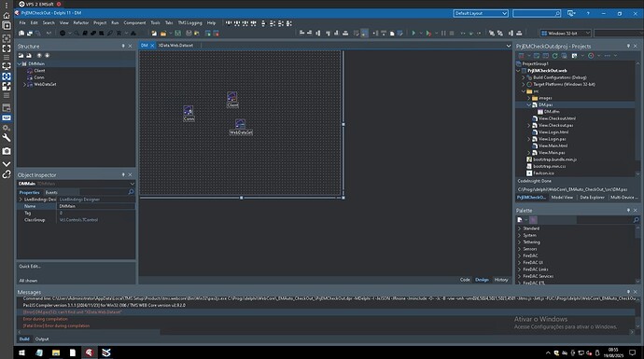Viewport: 644px width, 359px height.
Task: Click the help question mark in title bar
Action: coord(588,14)
